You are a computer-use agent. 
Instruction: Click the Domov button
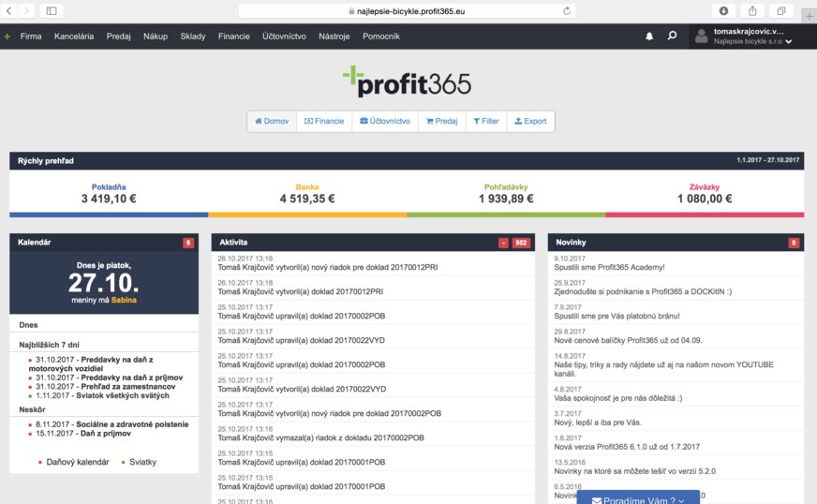(x=272, y=122)
